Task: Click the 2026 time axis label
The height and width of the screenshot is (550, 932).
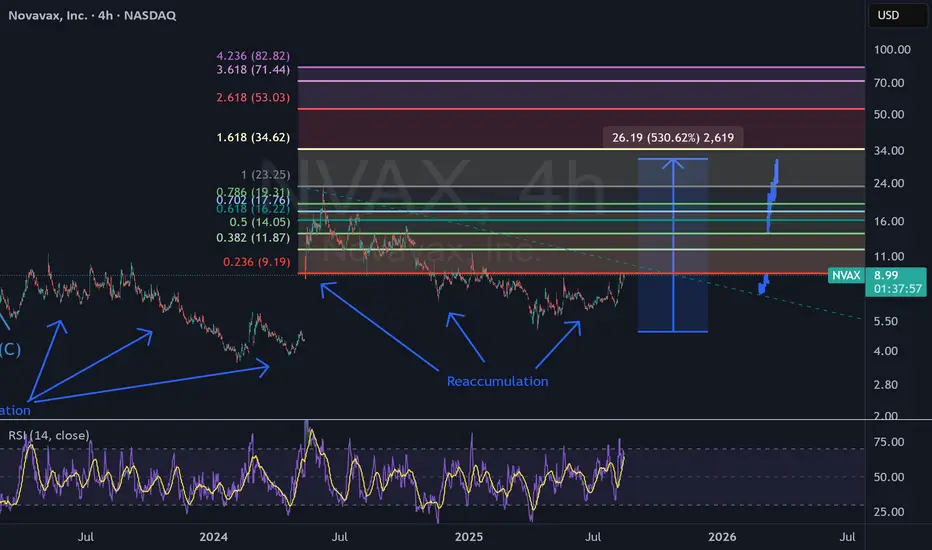Action: [x=722, y=538]
